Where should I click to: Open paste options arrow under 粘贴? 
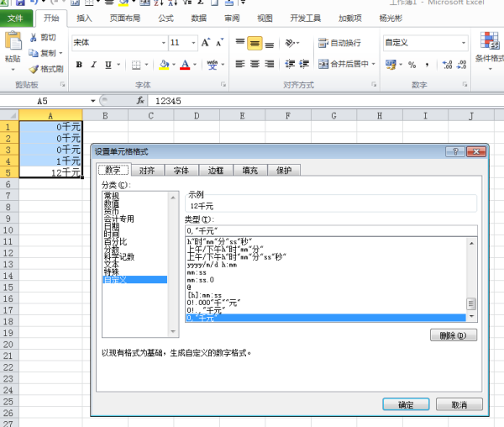[13, 70]
